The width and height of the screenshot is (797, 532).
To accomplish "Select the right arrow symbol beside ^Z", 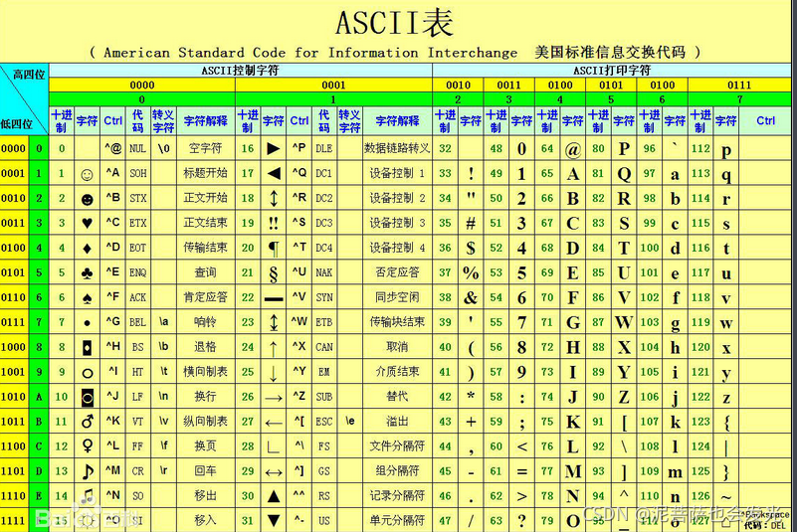I will (274, 399).
